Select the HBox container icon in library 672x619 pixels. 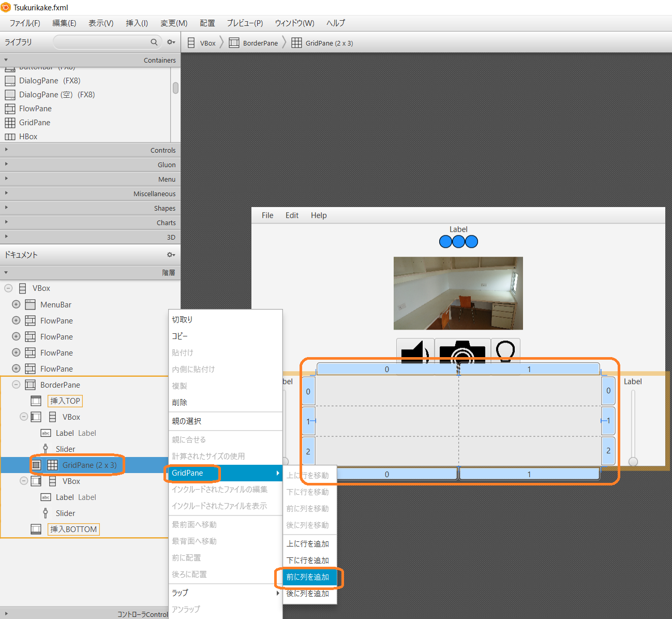coord(10,137)
